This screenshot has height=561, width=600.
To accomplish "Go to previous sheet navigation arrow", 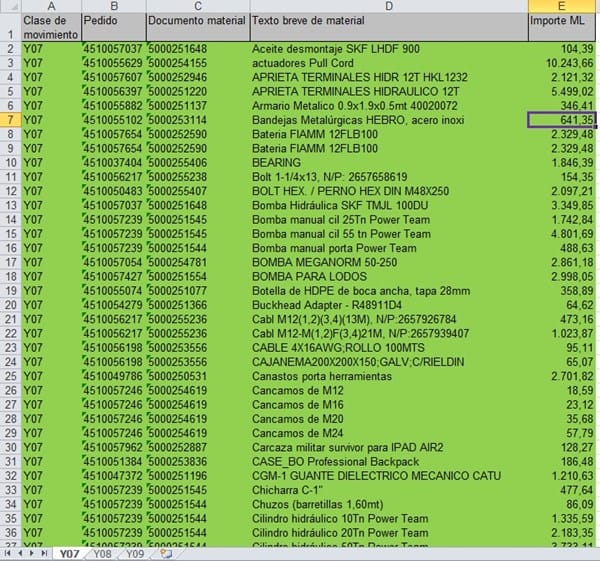I will 20,553.
